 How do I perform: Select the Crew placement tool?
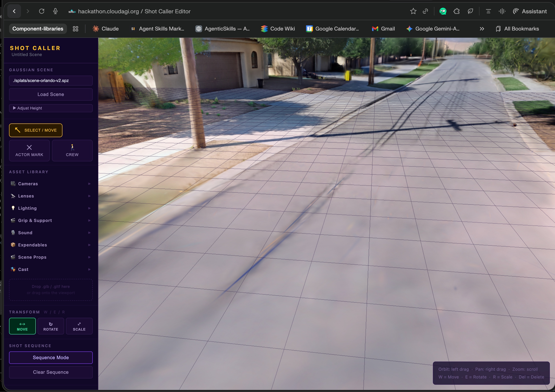(72, 150)
